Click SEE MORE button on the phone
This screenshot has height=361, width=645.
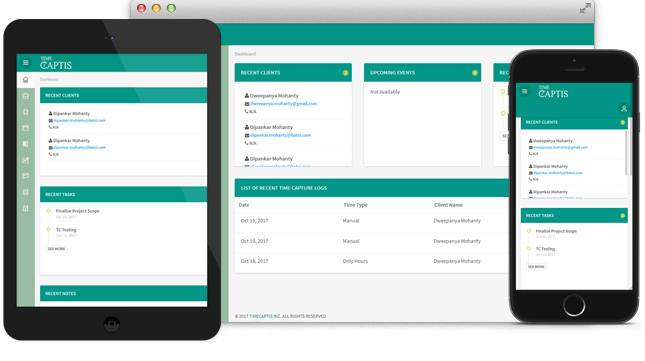coord(536,267)
